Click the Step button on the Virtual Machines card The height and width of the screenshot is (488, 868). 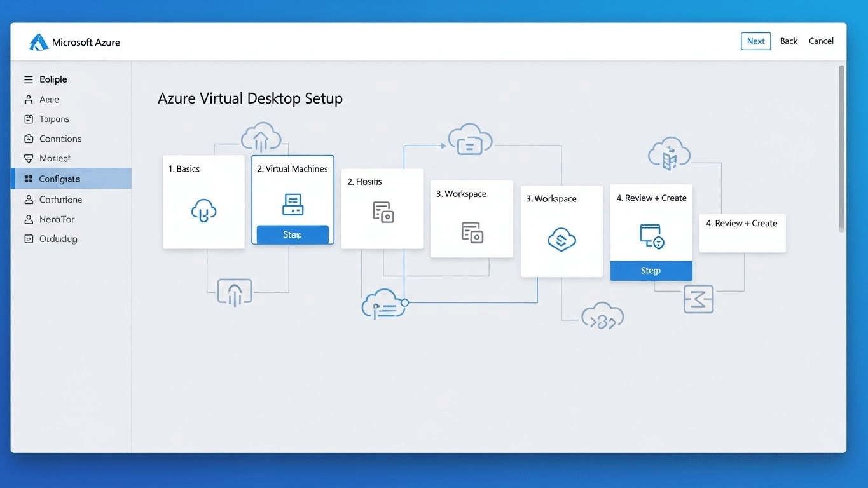(x=293, y=234)
